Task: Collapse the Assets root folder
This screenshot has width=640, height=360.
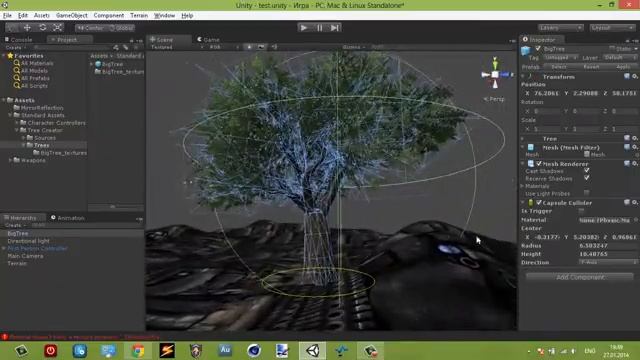Action: click(4, 100)
